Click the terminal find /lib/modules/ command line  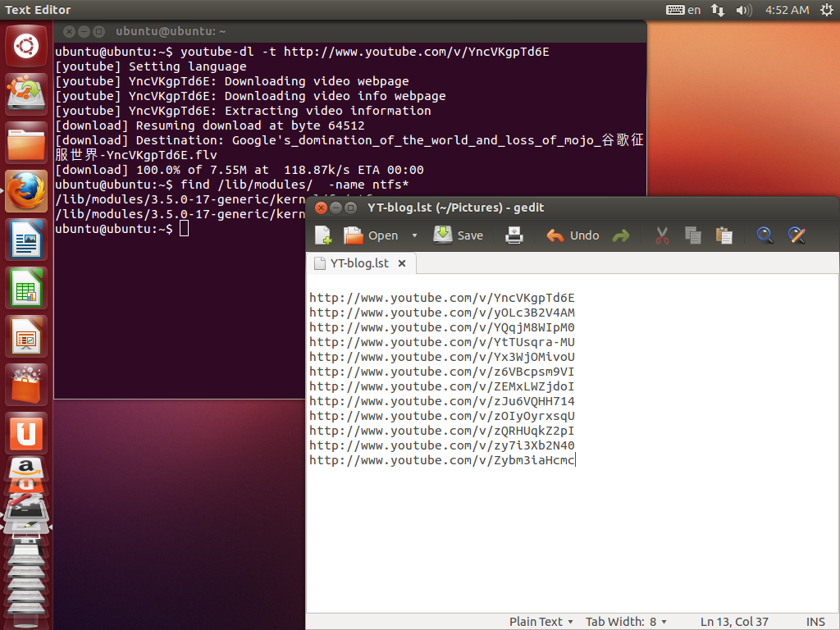[x=232, y=185]
